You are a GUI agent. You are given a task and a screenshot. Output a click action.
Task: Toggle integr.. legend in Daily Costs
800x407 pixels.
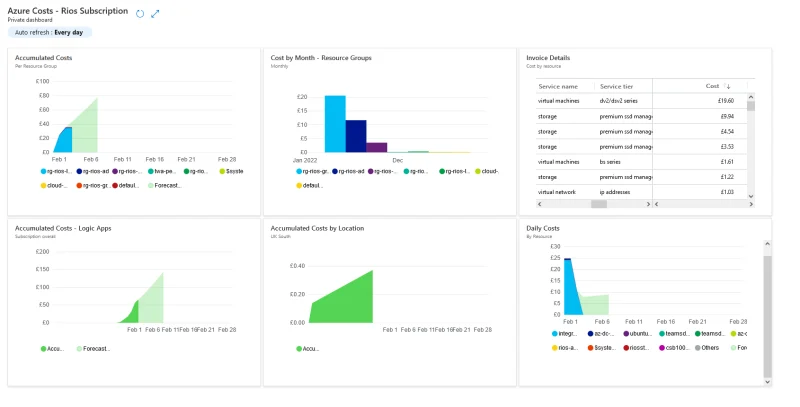565,334
